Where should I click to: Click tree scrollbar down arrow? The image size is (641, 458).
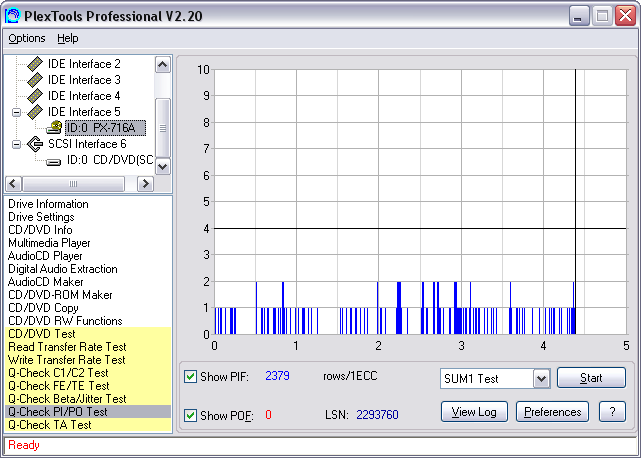(163, 166)
